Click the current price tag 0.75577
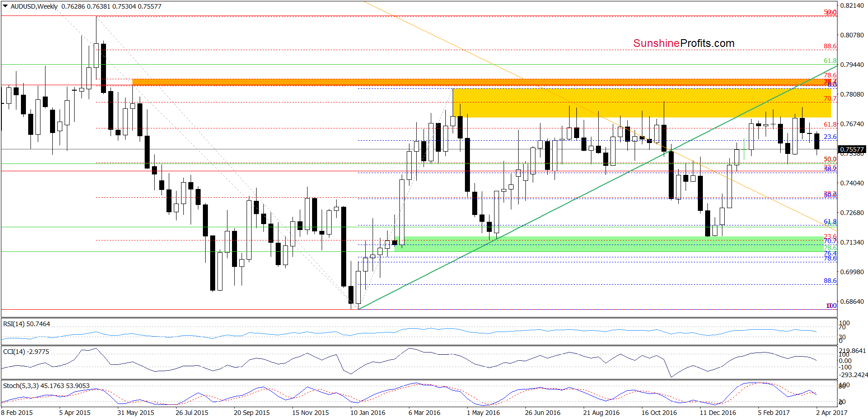The height and width of the screenshot is (419, 868). point(852,149)
